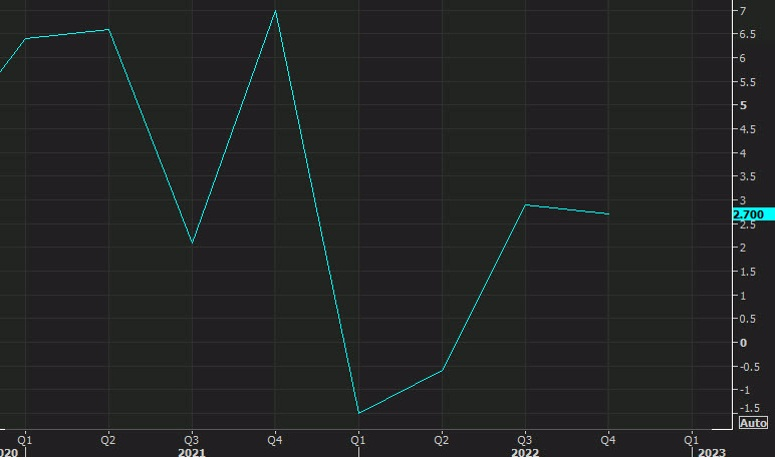Click the 4.5 label on the value axis
This screenshot has height=457, width=775.
(x=747, y=130)
